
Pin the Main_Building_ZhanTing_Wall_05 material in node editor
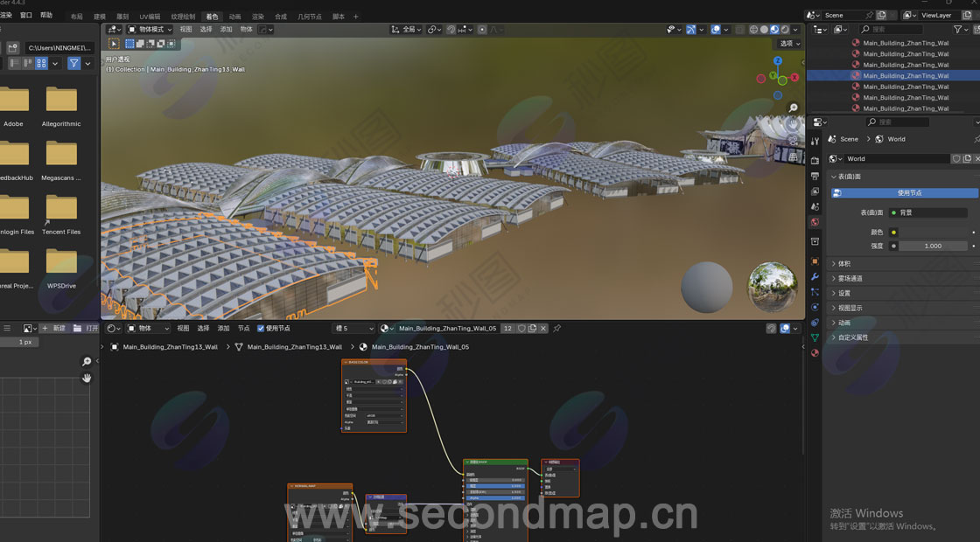[x=556, y=329]
